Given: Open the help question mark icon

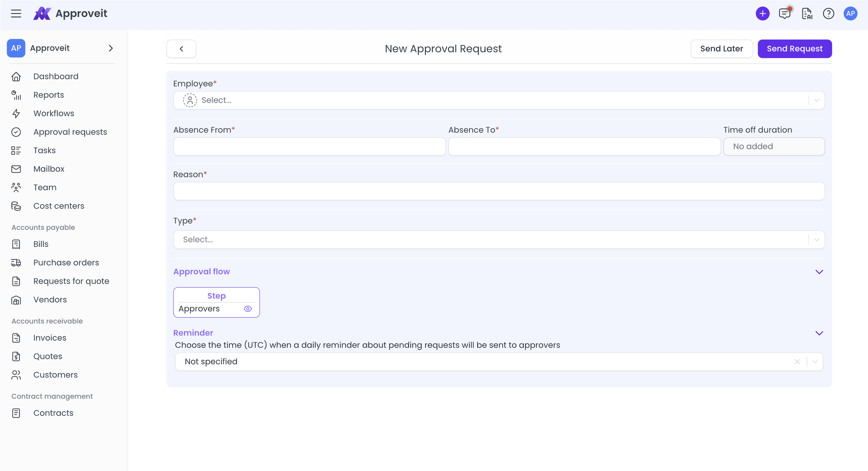Looking at the screenshot, I should (828, 14).
